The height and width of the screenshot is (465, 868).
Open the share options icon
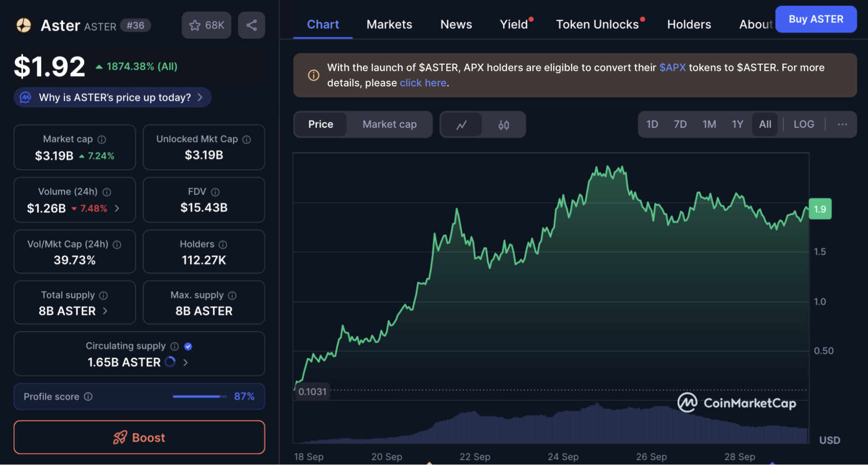251,25
